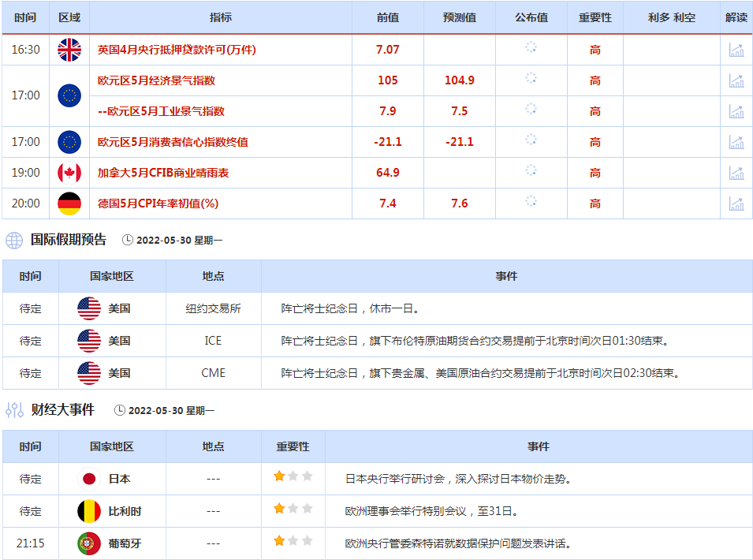This screenshot has height=560, width=753.
Task: Click the Canada flag icon at 19:00
Action: coord(69,173)
